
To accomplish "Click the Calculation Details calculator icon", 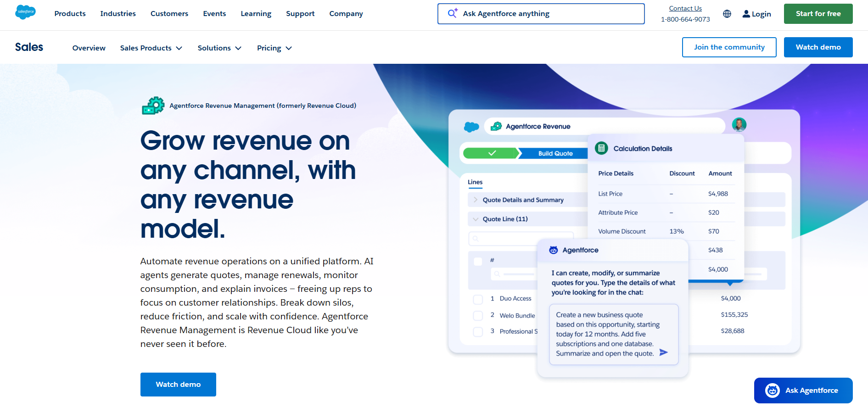I will (x=601, y=148).
